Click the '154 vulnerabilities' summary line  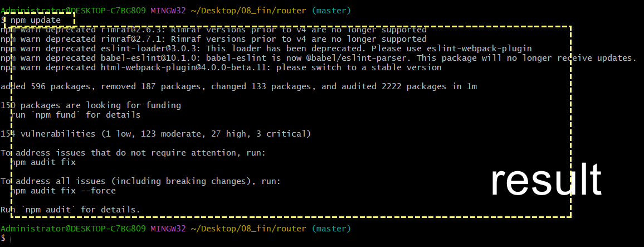pyautogui.click(x=155, y=134)
